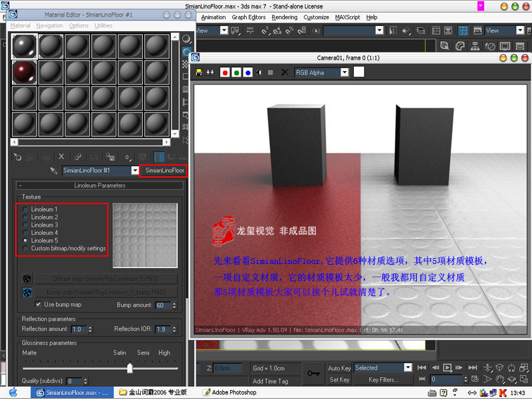Adjust the Bump amount spinner arrows
The image size is (532, 399).
(174, 305)
